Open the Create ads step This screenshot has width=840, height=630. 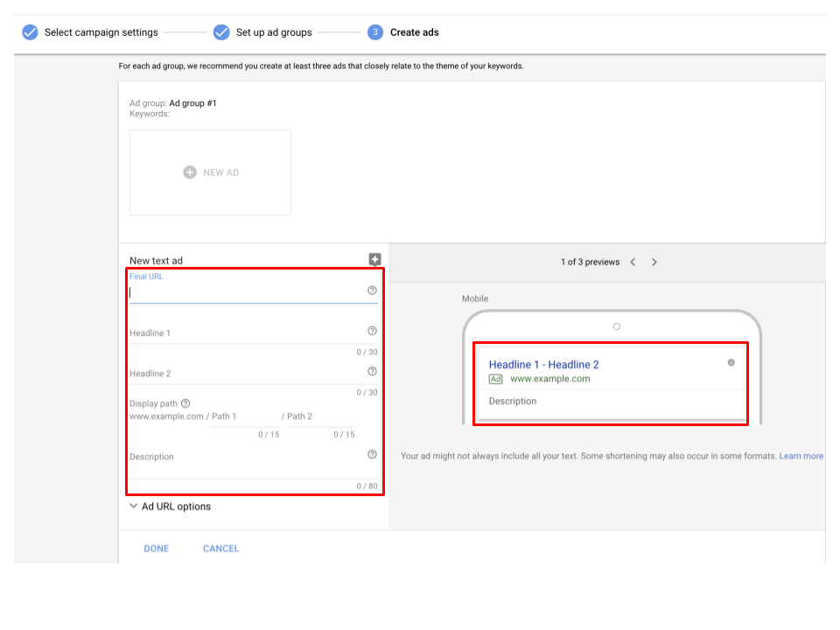pos(404,32)
